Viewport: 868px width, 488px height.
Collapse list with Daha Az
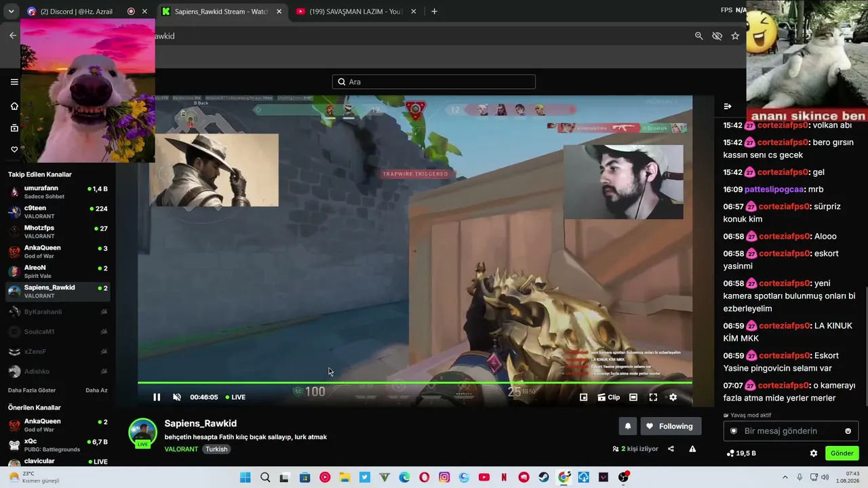click(96, 390)
